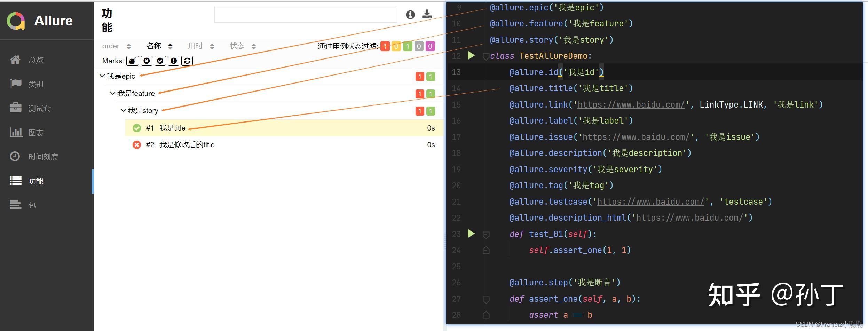This screenshot has height=331, width=868.
Task: Collapse the 我是story tree node
Action: coord(123,110)
